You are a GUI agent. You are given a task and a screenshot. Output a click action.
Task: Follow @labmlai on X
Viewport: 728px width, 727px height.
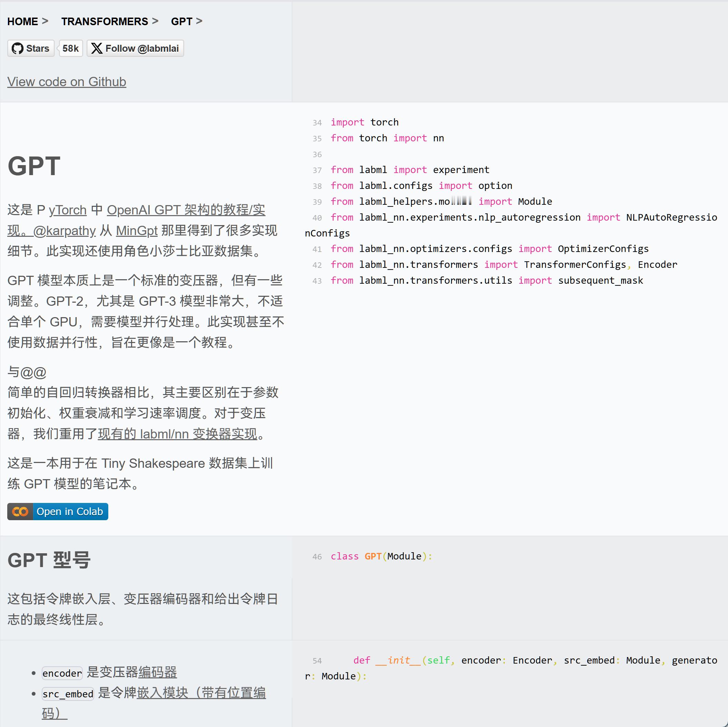click(x=135, y=48)
